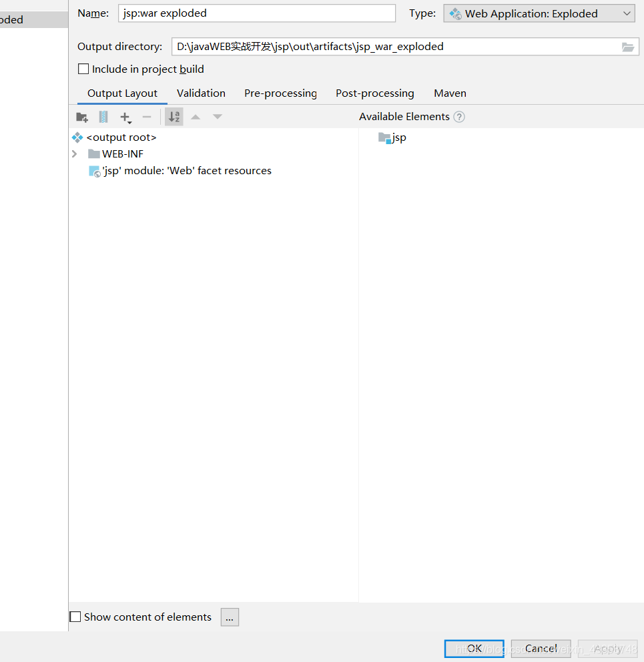
Task: Click the output root artifact icon
Action: point(77,137)
